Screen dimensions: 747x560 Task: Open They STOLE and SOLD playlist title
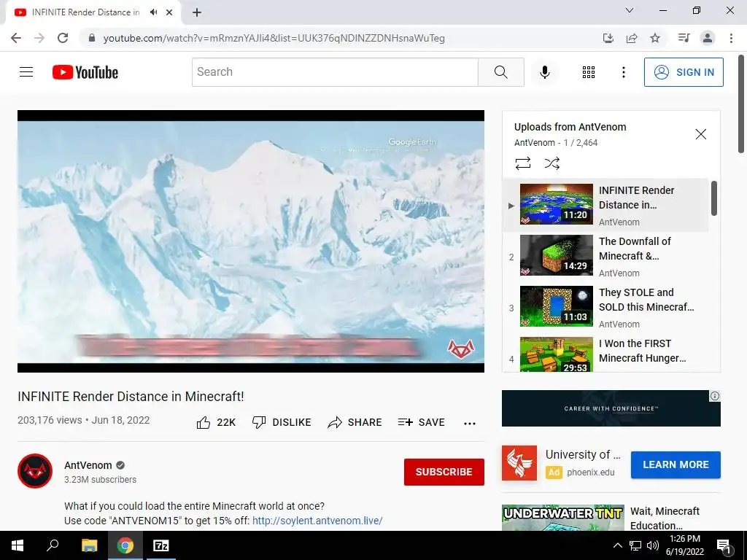click(x=646, y=300)
